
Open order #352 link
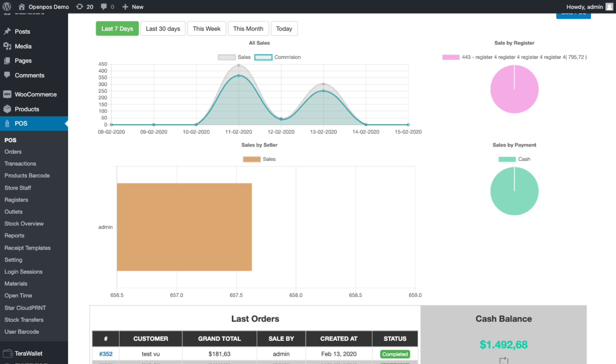(x=106, y=354)
